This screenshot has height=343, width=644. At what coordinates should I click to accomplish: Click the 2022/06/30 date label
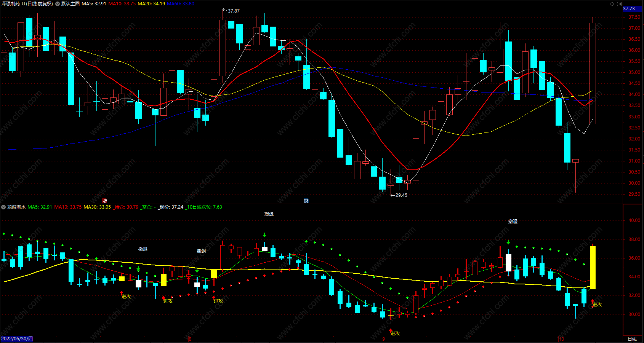point(17,339)
